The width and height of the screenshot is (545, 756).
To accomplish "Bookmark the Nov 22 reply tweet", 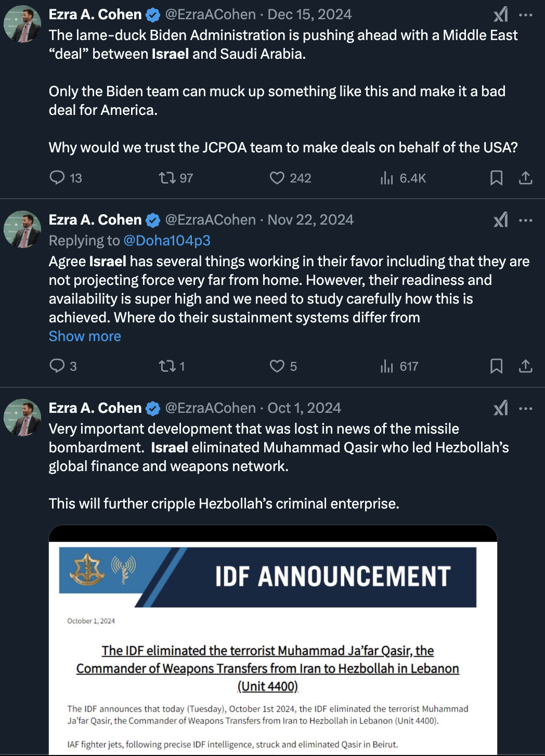I will pos(496,366).
